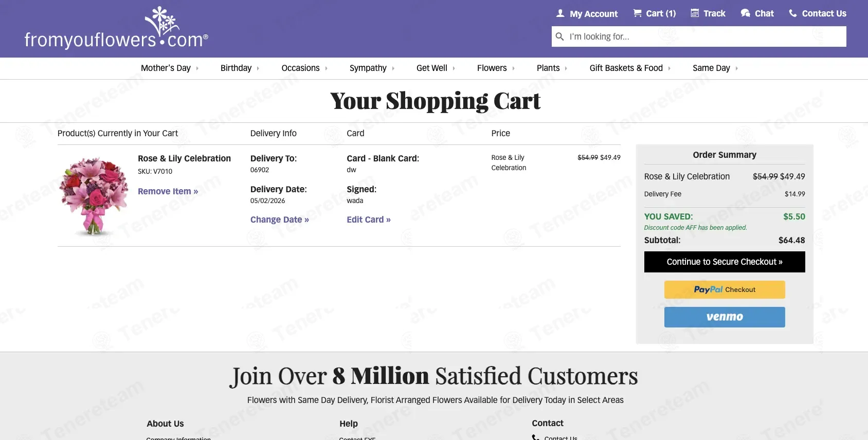The width and height of the screenshot is (868, 440).
Task: Click Change Date link
Action: point(280,219)
